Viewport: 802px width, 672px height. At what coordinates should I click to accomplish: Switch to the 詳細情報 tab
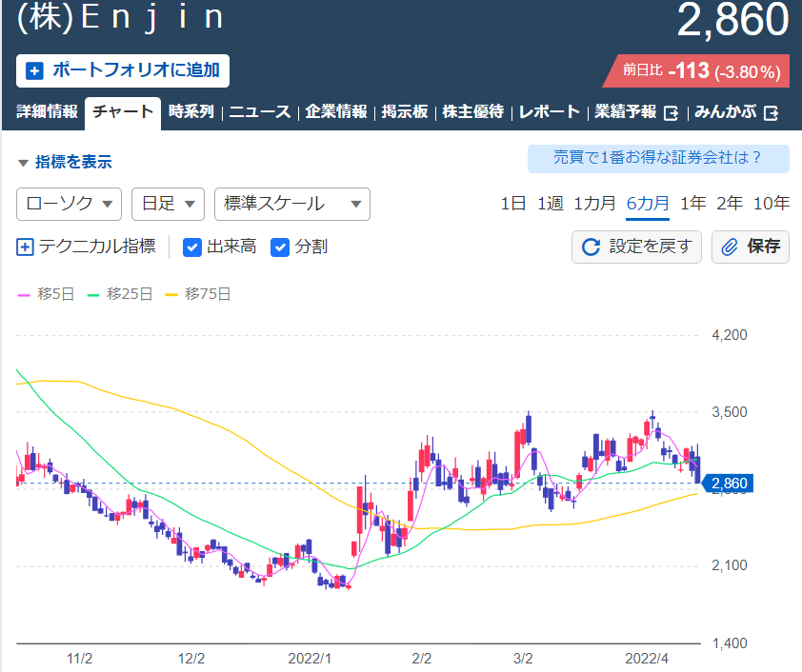[47, 111]
